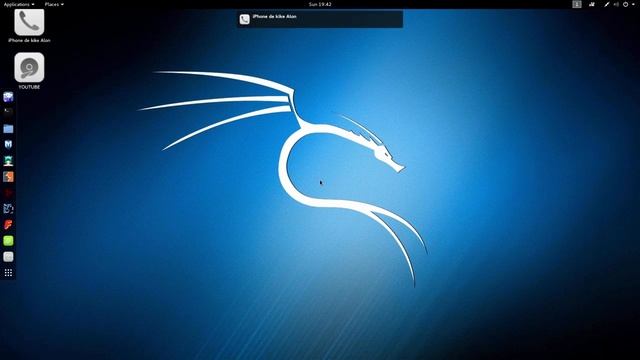Open the Files folder icon in dock
Viewport: 640px width, 360px height.
(8, 129)
